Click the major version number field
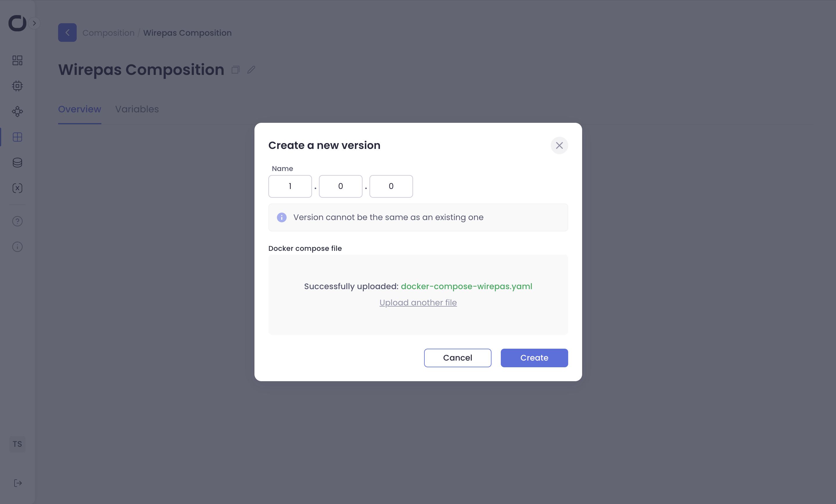 tap(290, 186)
